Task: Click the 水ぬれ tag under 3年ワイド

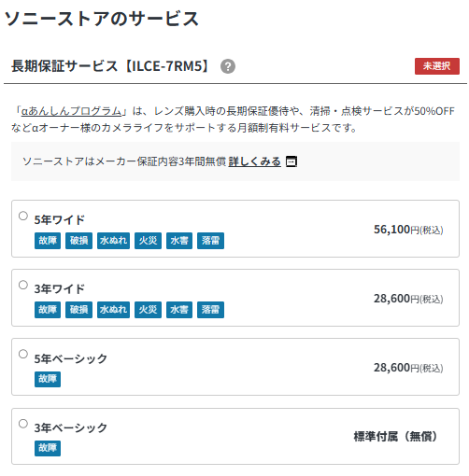Action: [113, 310]
